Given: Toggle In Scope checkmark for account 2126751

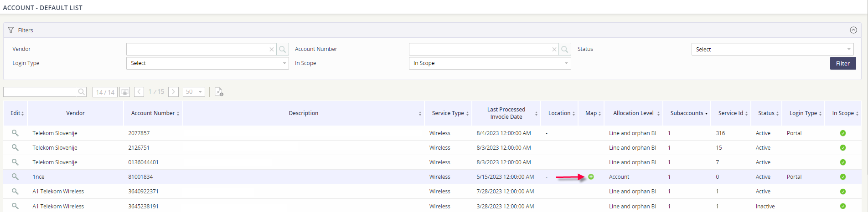Looking at the screenshot, I should 843,147.
